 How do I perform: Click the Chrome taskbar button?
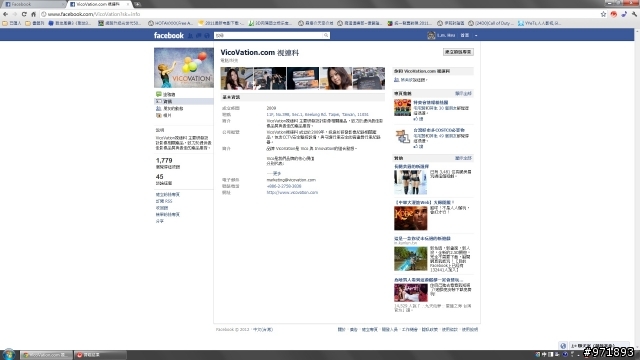(47, 355)
